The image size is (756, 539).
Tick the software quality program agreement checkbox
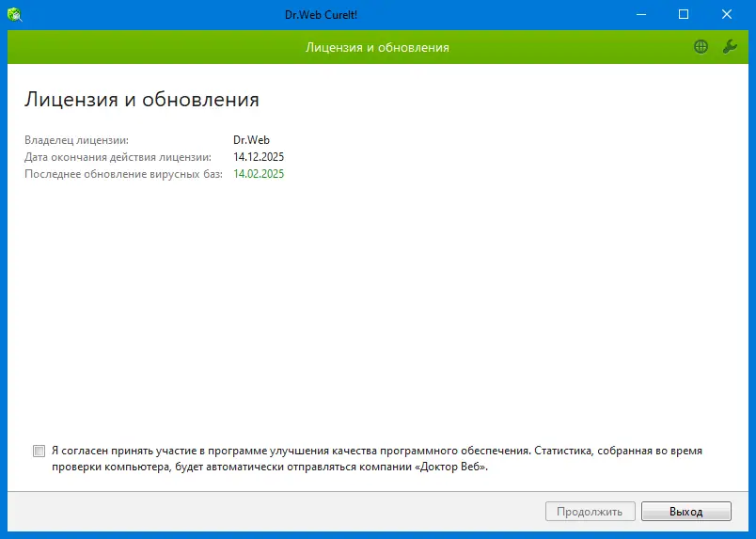pos(39,451)
